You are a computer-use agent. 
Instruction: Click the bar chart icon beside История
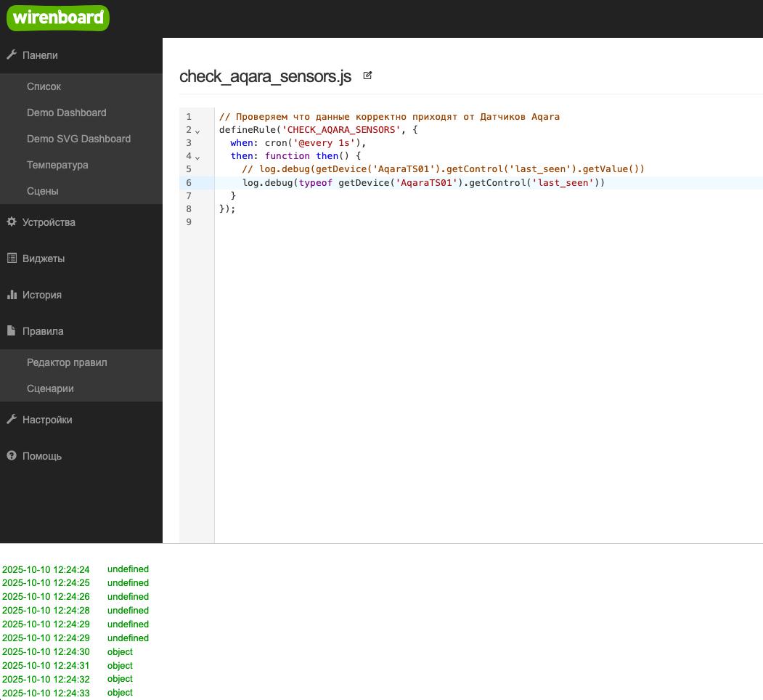click(12, 295)
